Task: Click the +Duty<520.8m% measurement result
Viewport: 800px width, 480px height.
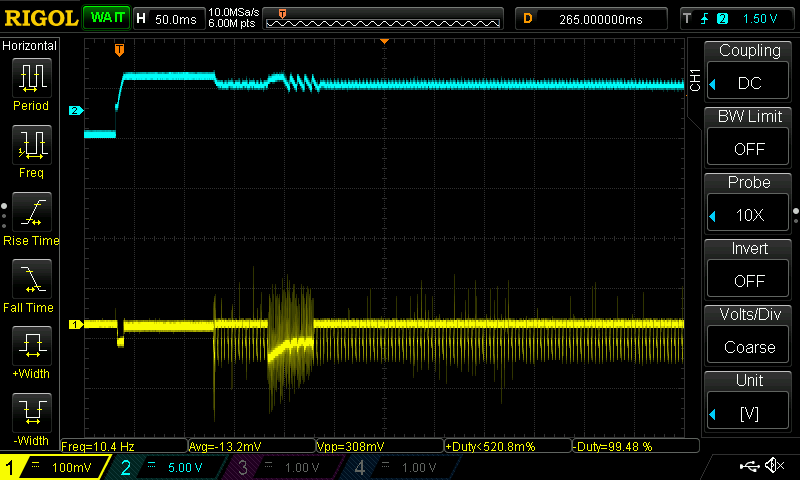Action: coord(508,446)
